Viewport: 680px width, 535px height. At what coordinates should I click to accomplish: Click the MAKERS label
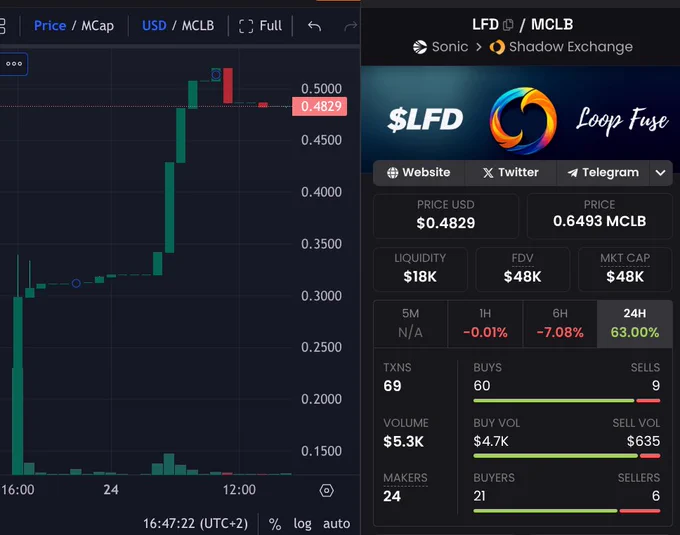point(405,478)
